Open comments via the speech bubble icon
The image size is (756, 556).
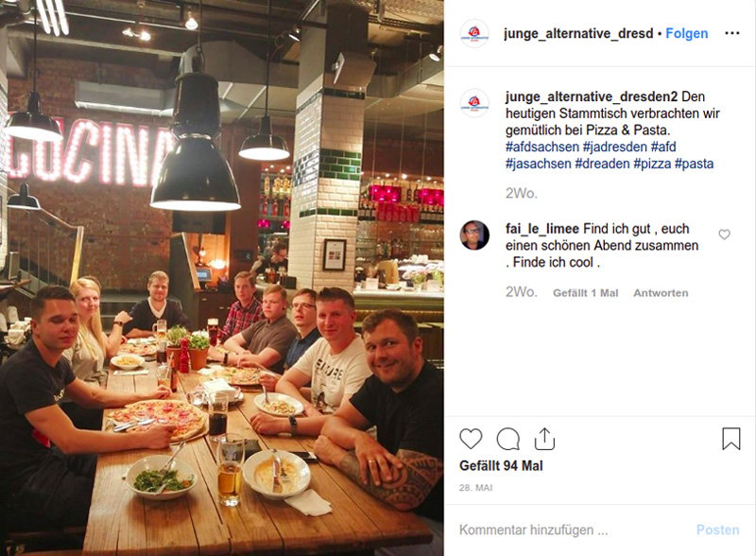coord(508,439)
